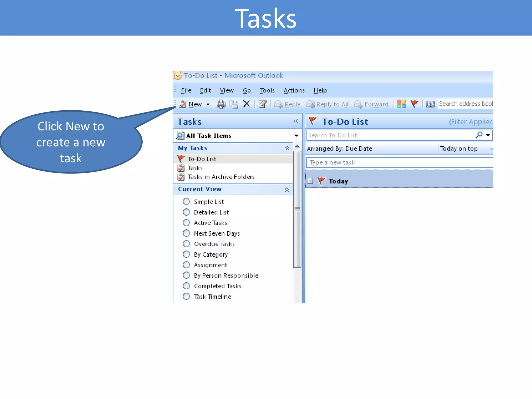Click the Outlook title bar icon
Image resolution: width=532 pixels, height=399 pixels.
[x=177, y=75]
